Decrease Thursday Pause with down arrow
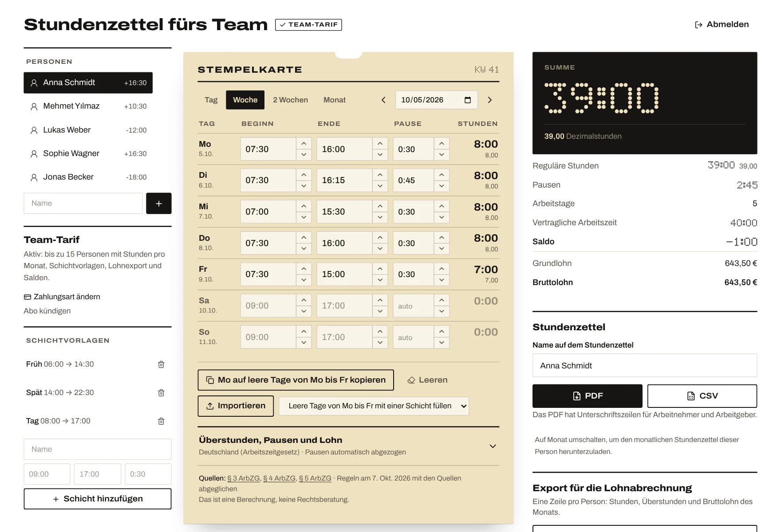Screen dimensions: 781x532 pos(442,249)
